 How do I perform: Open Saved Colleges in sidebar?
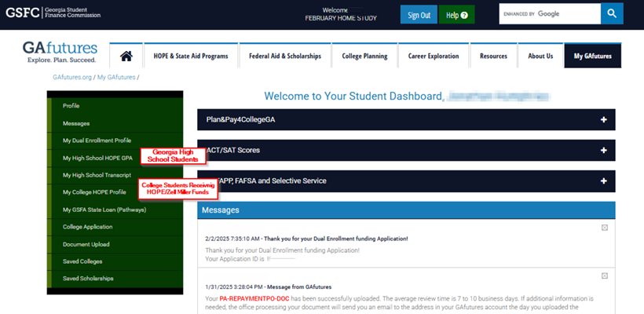pyautogui.click(x=115, y=261)
